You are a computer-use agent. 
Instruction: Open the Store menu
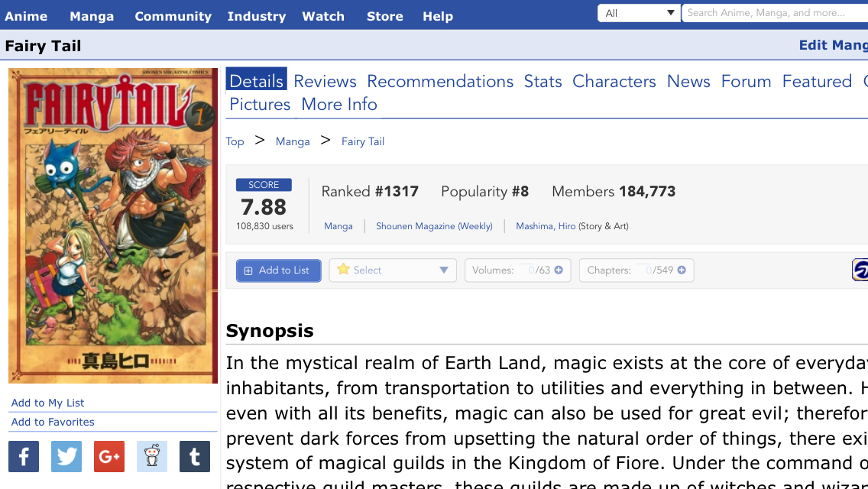(385, 16)
